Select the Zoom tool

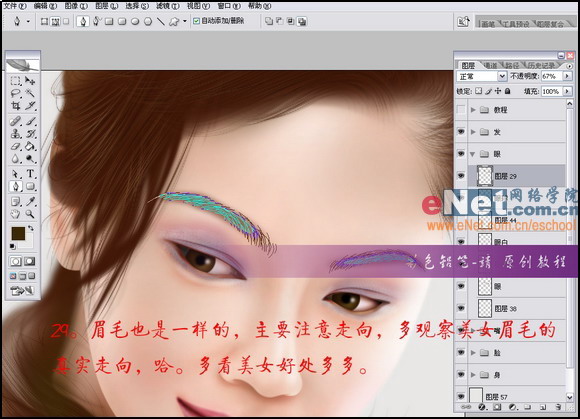coord(30,214)
